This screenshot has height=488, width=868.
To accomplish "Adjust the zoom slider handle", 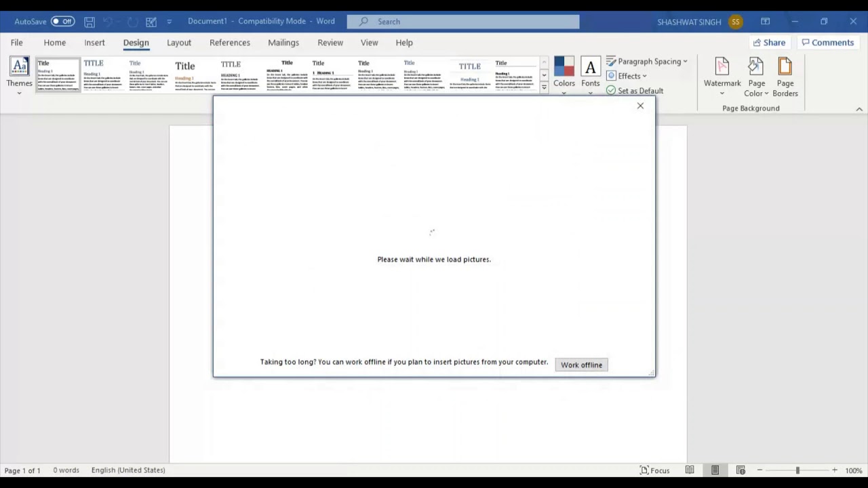I will (x=797, y=470).
